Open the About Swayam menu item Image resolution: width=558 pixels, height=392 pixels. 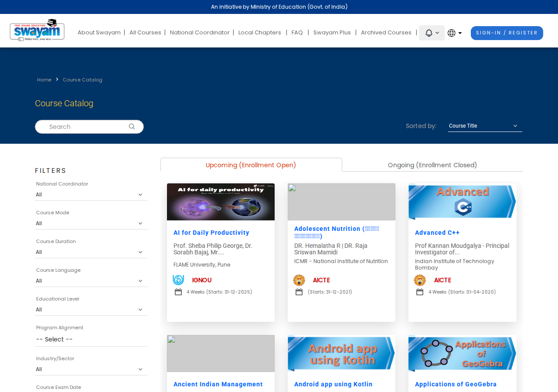click(99, 33)
